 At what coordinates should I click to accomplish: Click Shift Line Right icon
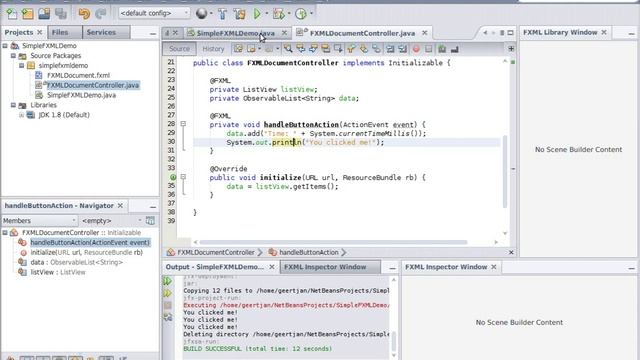tap(402, 49)
